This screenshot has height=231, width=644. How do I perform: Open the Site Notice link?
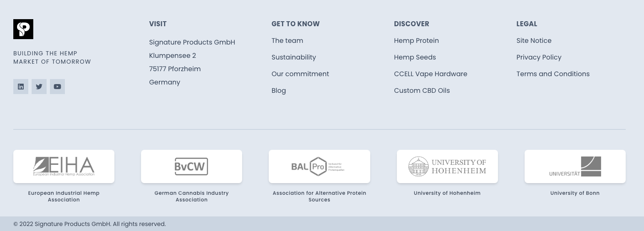[534, 40]
